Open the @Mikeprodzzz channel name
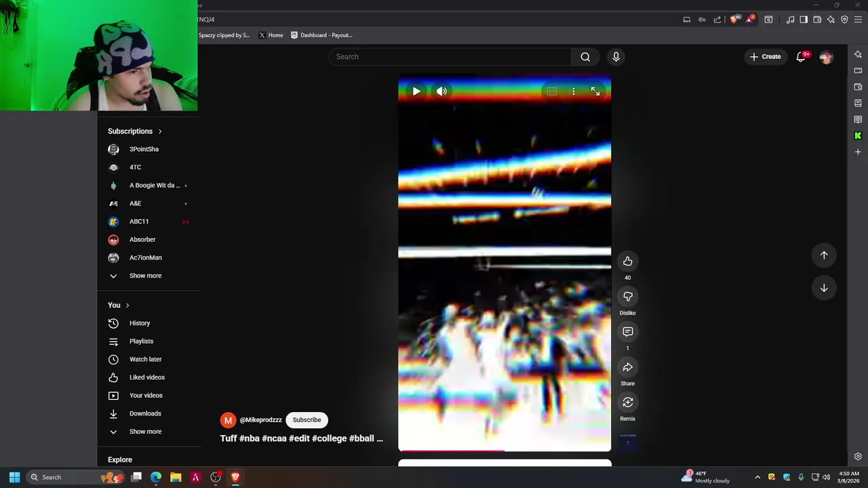This screenshot has height=488, width=868. coord(260,420)
